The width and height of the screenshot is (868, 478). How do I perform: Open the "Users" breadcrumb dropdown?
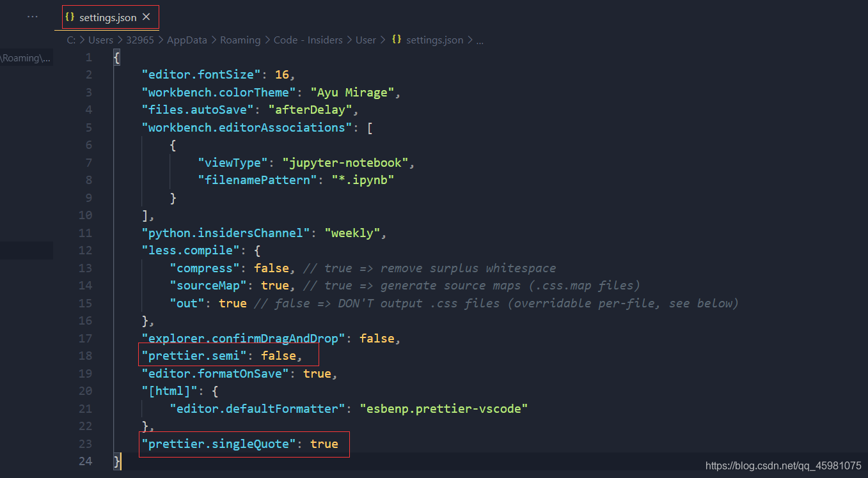click(x=101, y=39)
